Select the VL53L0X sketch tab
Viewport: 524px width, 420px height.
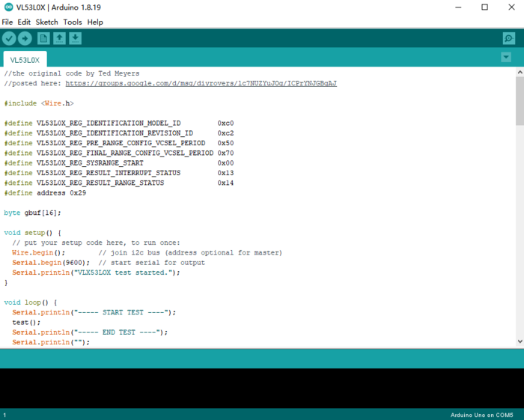point(25,60)
